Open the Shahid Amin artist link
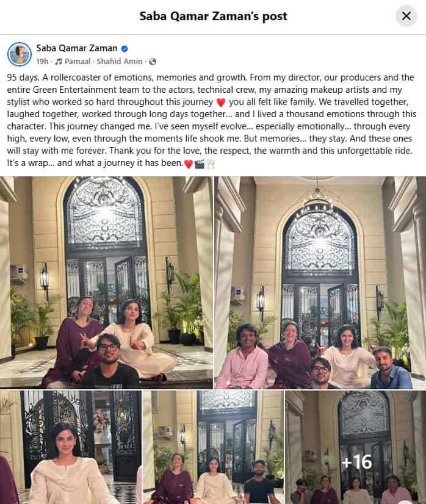This screenshot has height=504, width=426. point(119,62)
